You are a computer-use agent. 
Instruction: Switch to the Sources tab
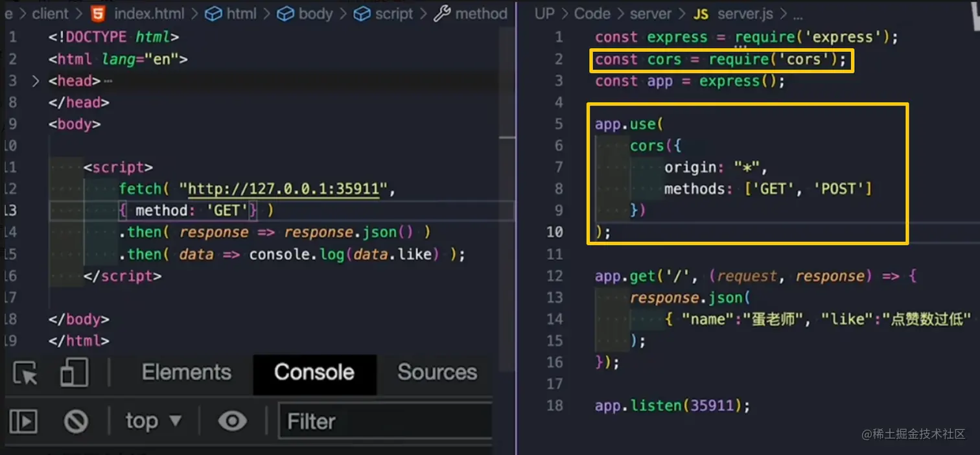tap(437, 372)
